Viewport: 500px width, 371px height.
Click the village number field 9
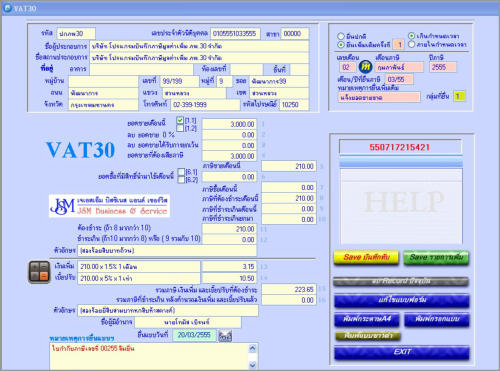pos(224,81)
